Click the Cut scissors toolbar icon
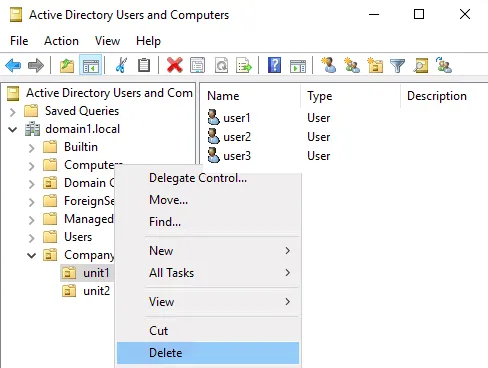 tap(121, 65)
